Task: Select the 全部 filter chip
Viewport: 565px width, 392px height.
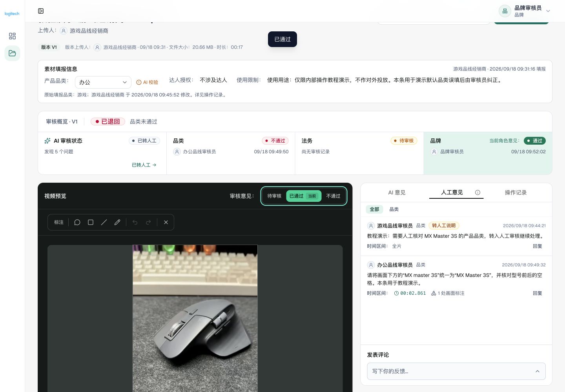Action: pos(374,209)
